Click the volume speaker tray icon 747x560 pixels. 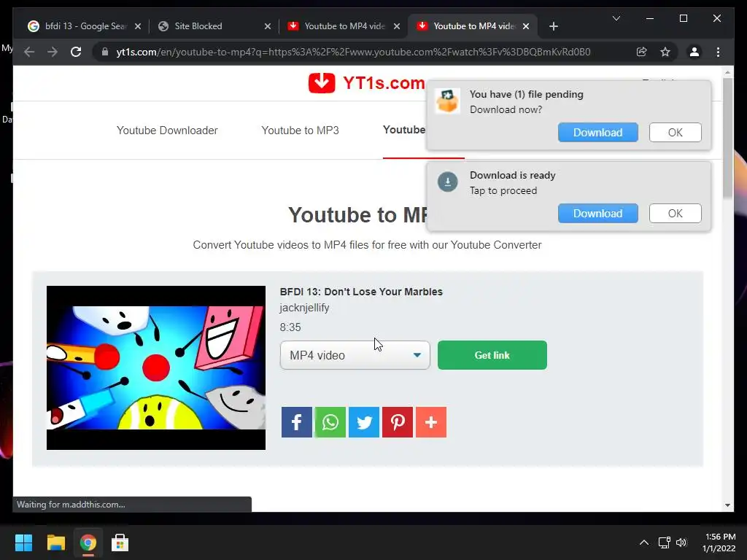[x=682, y=542]
